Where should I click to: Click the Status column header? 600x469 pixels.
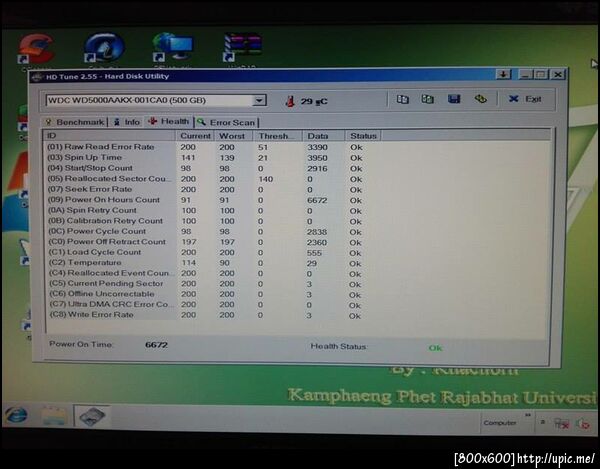tap(363, 136)
